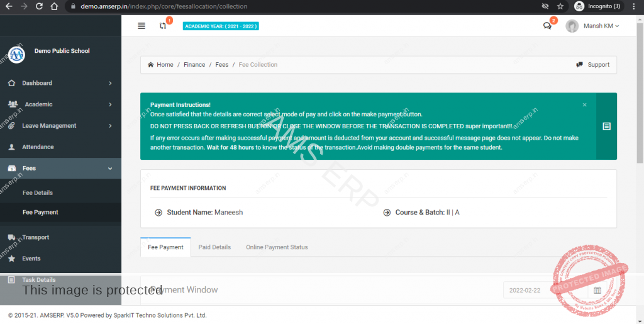Reload the page with refresh icon

coord(39,6)
